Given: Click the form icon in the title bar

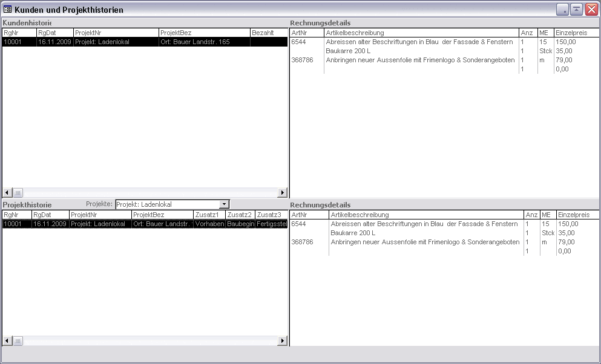Looking at the screenshot, I should click(8, 10).
